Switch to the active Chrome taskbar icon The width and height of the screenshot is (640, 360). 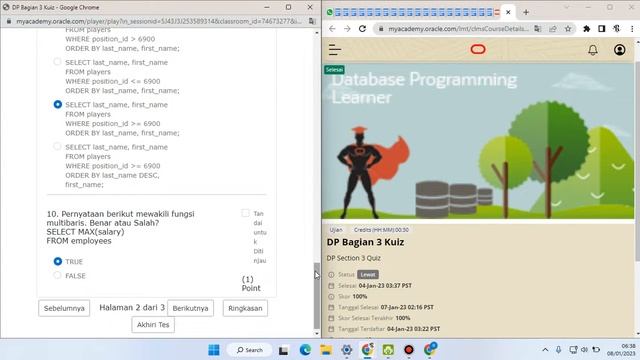[367, 350]
